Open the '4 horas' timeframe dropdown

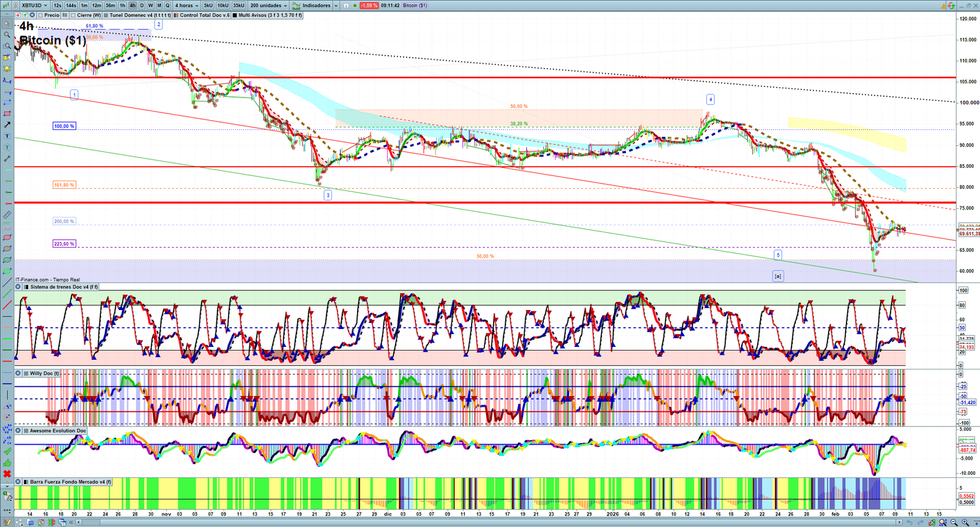click(x=187, y=6)
